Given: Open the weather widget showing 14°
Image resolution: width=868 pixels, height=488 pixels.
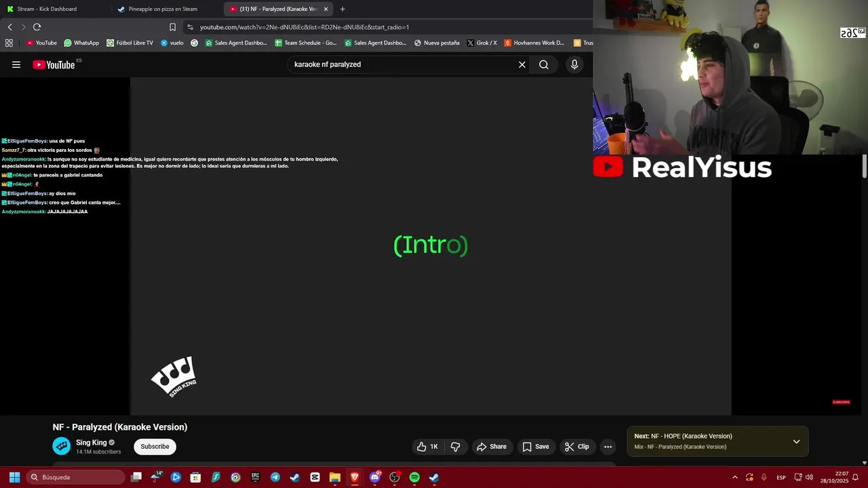Looking at the screenshot, I should 156,476.
